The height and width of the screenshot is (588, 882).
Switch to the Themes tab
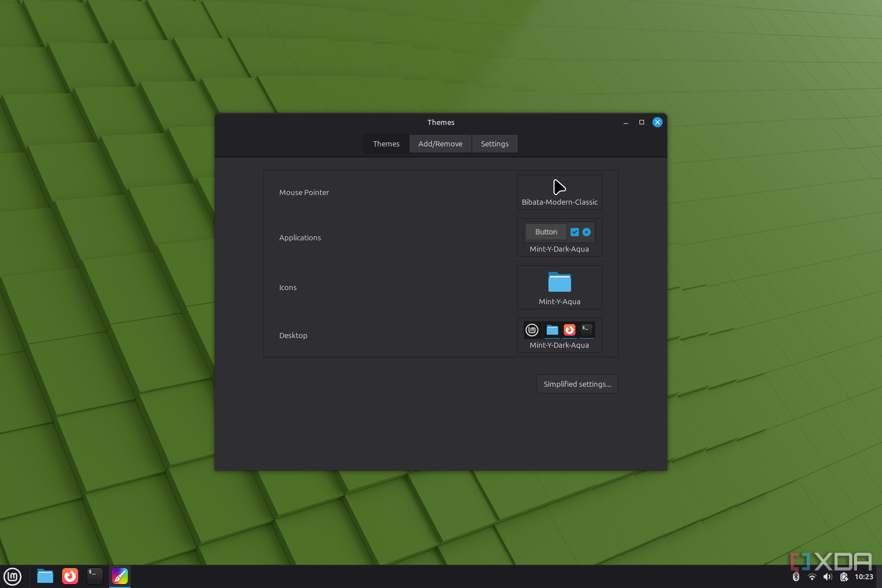386,144
